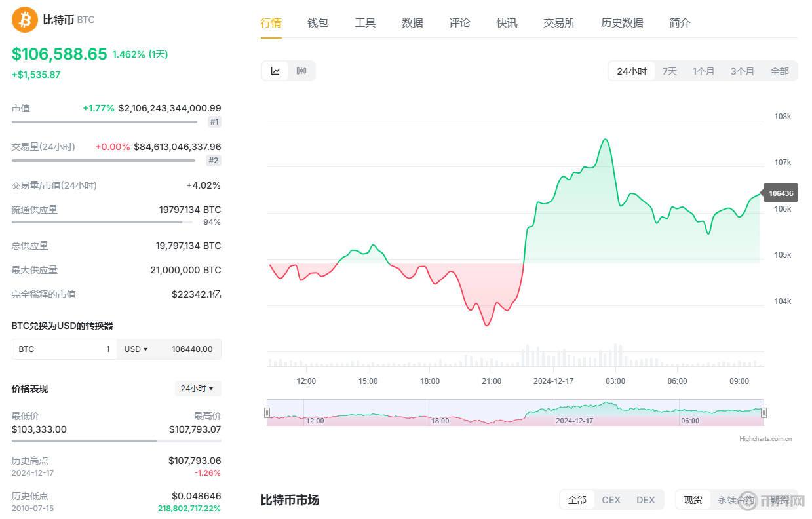Open the USD currency dropdown
Viewport: 812px width, 519px height.
point(136,349)
